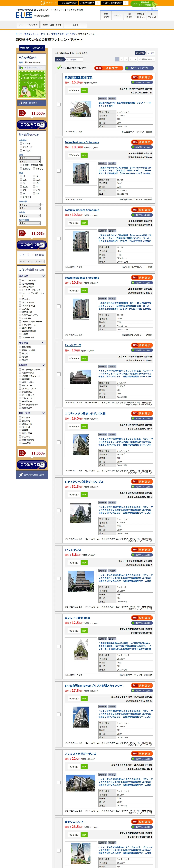This screenshot has height=868, width=174.
Task: Click エリアから検索し直す pin icon button
Action: 32,475
